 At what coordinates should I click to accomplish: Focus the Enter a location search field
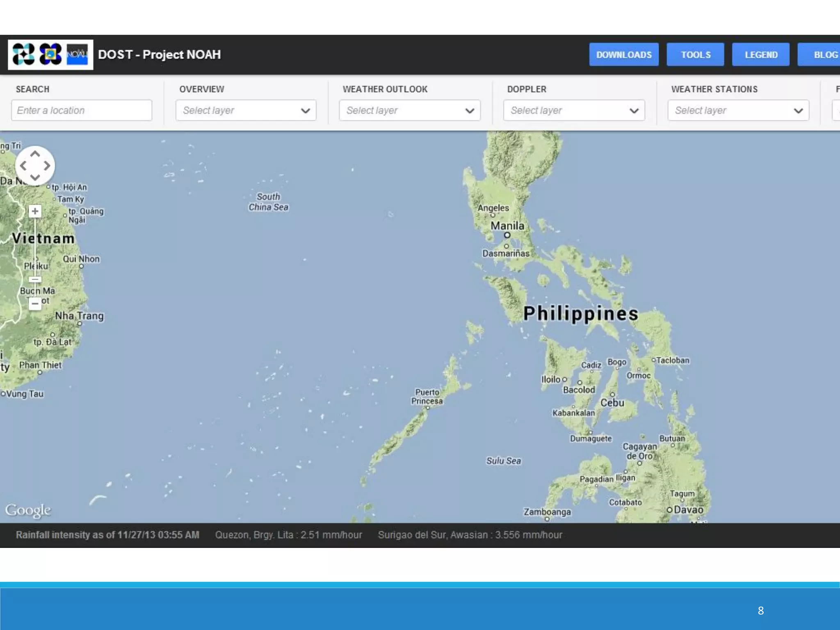82,110
